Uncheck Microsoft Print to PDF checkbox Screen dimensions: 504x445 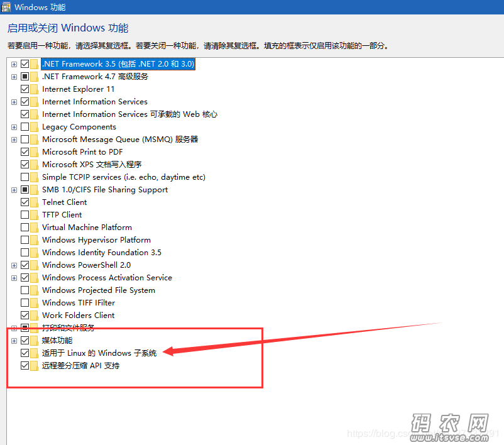pyautogui.click(x=25, y=151)
